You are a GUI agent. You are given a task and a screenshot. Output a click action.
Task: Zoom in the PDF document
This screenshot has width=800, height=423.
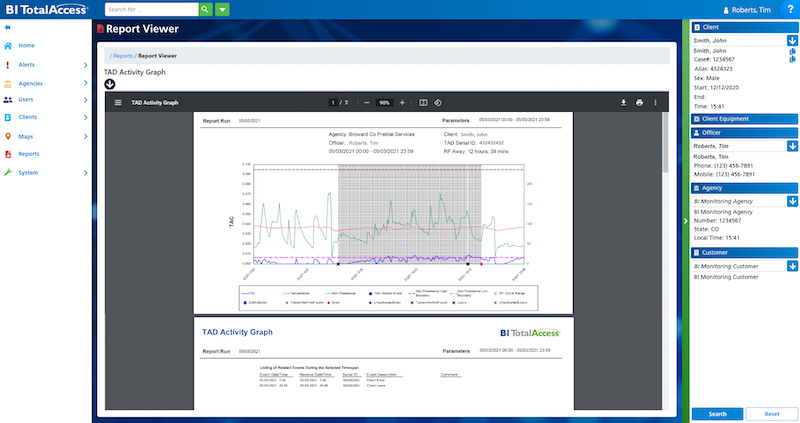pos(402,102)
